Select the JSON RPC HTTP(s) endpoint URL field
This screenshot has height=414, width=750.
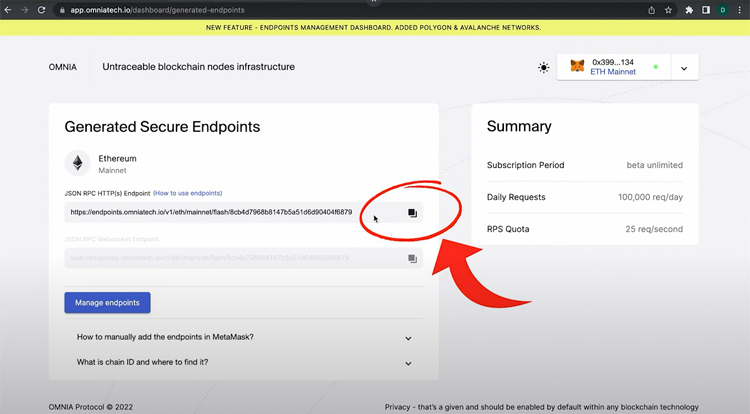[243, 212]
